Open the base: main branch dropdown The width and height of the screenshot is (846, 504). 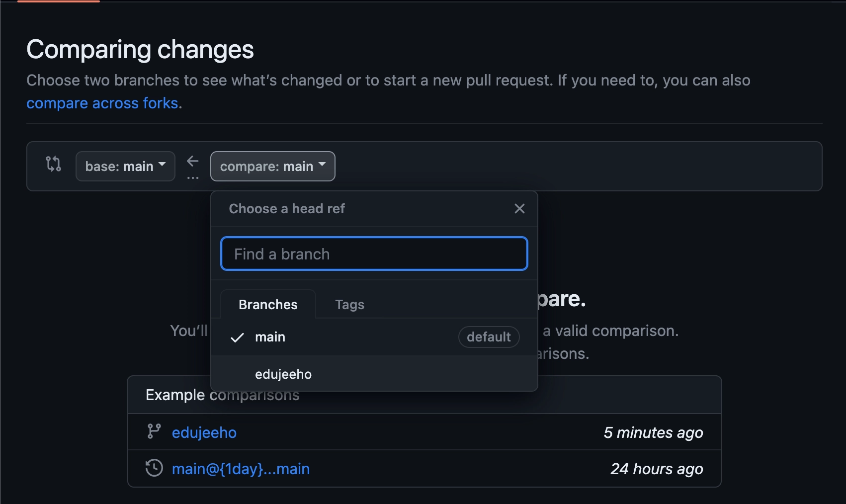click(x=125, y=167)
